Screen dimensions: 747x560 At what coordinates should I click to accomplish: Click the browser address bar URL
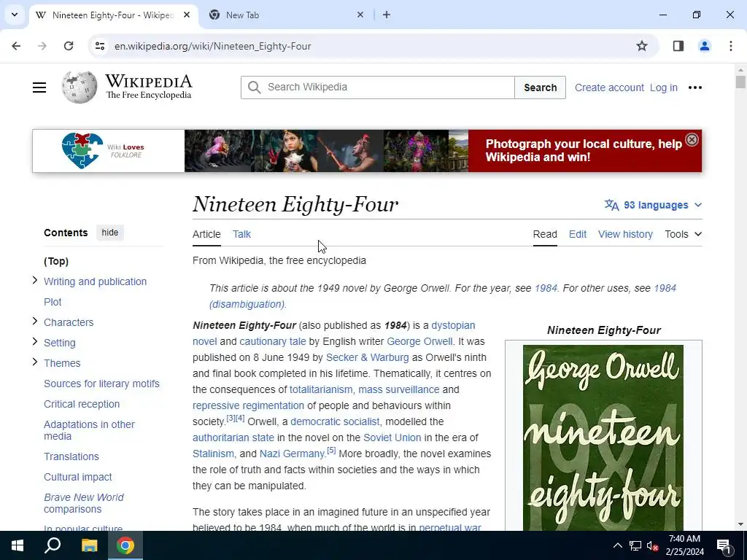212,46
